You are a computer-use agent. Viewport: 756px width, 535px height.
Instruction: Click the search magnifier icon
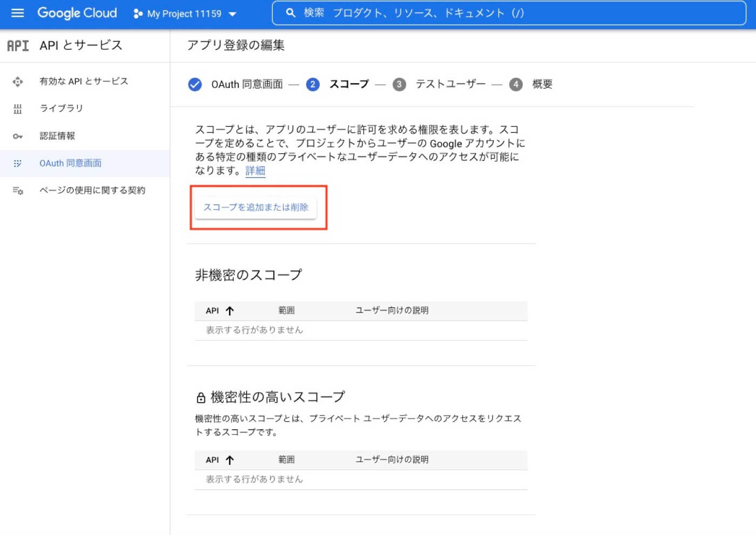click(x=291, y=12)
